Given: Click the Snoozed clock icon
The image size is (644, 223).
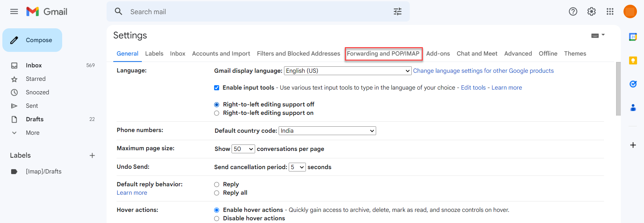Looking at the screenshot, I should (x=14, y=92).
